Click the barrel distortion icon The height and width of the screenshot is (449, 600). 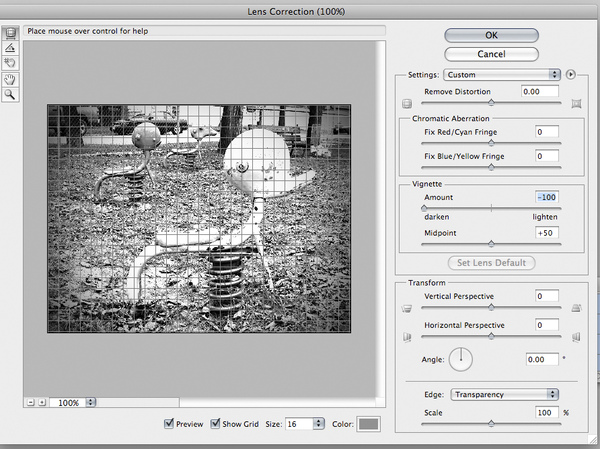tap(407, 104)
